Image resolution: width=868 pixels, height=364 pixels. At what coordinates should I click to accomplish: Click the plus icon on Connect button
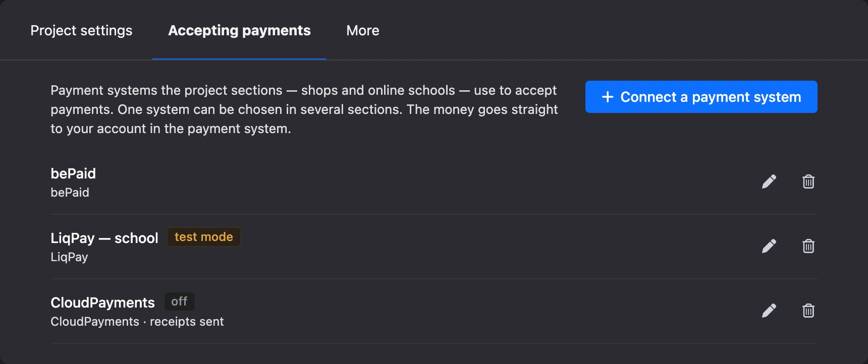click(608, 97)
